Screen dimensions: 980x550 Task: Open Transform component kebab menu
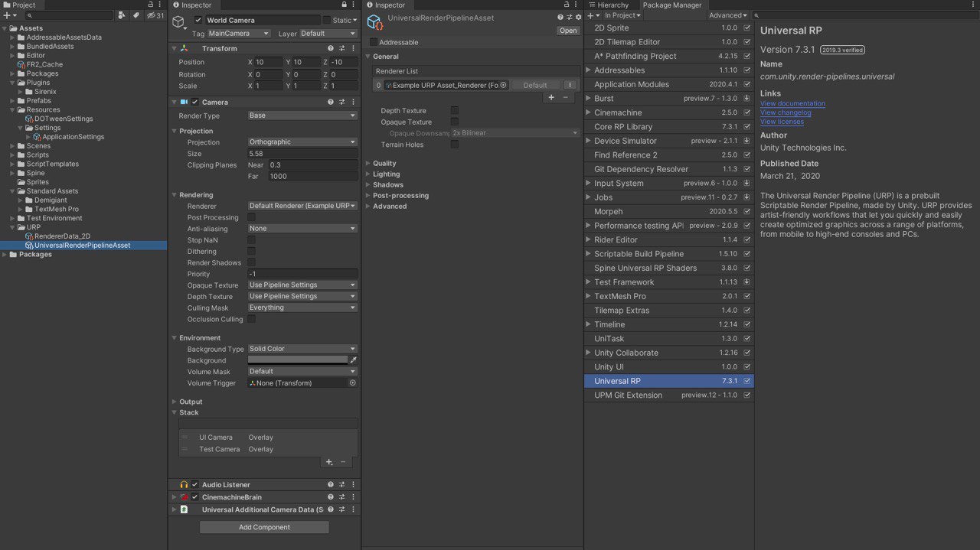click(353, 48)
